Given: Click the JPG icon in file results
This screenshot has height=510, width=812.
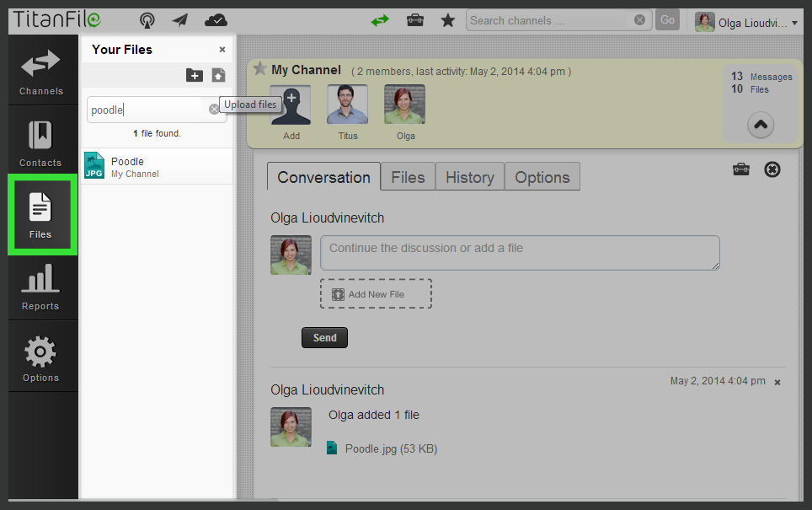Looking at the screenshot, I should [94, 166].
